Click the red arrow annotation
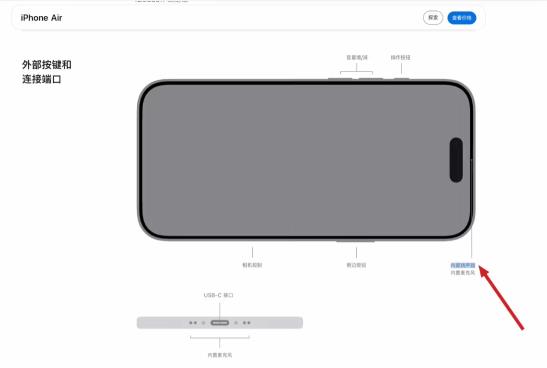The image size is (547, 368). 501,298
